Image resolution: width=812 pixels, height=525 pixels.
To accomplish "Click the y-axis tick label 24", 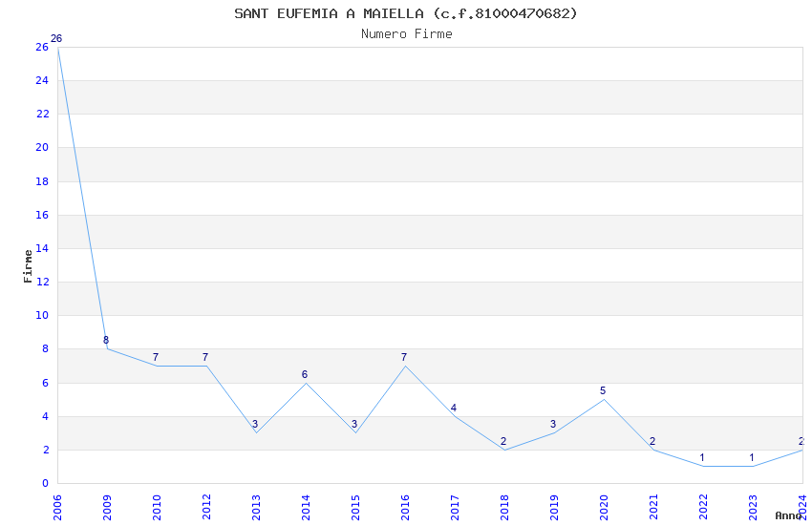I will (42, 80).
